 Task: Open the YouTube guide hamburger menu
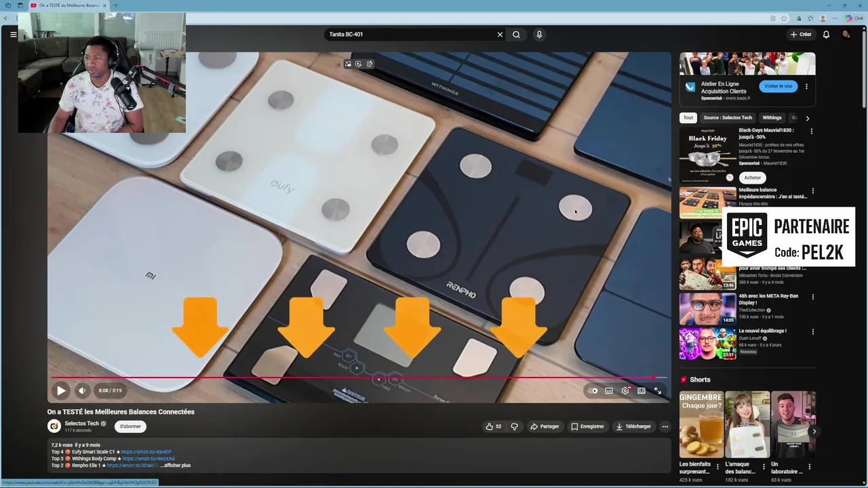pos(13,34)
